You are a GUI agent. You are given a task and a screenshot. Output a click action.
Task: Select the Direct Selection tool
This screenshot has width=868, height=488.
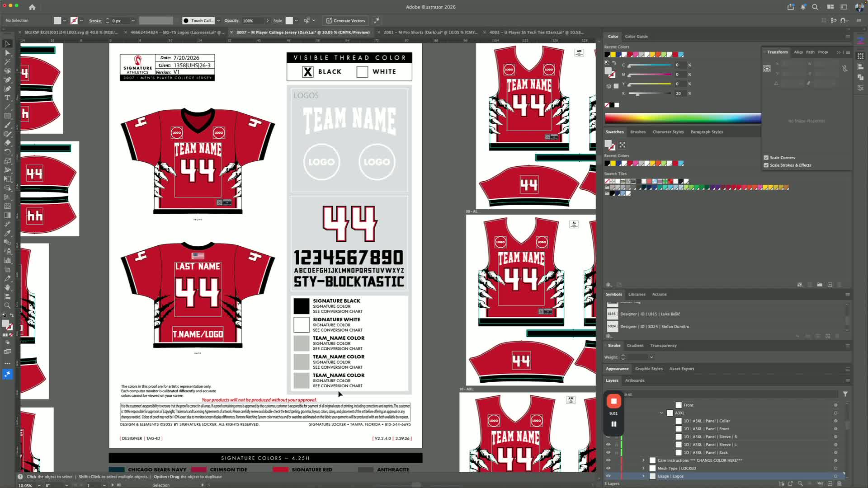coord(7,53)
